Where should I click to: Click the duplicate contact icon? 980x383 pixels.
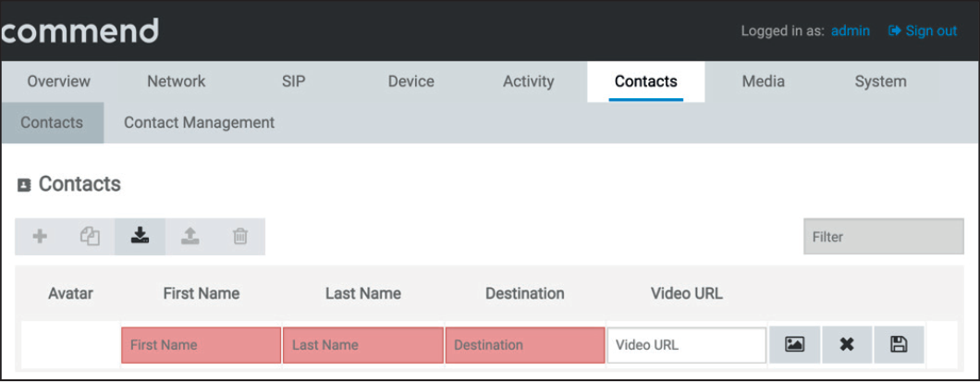(90, 237)
